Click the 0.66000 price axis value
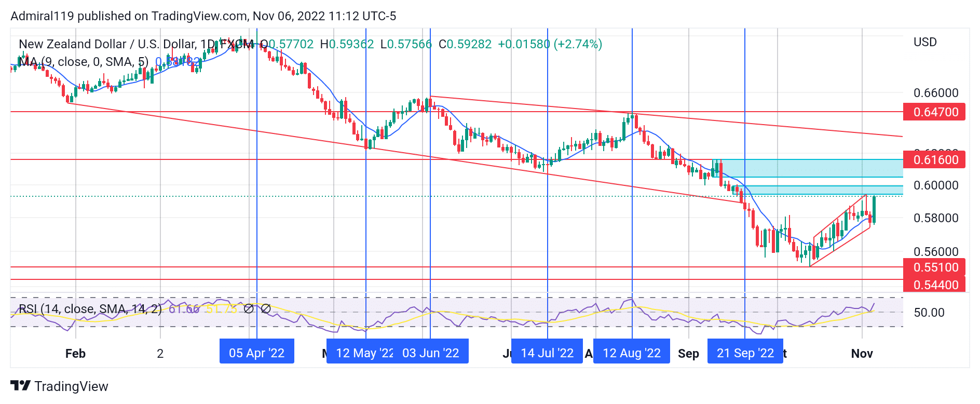Viewport: 980px width, 404px height. click(936, 93)
